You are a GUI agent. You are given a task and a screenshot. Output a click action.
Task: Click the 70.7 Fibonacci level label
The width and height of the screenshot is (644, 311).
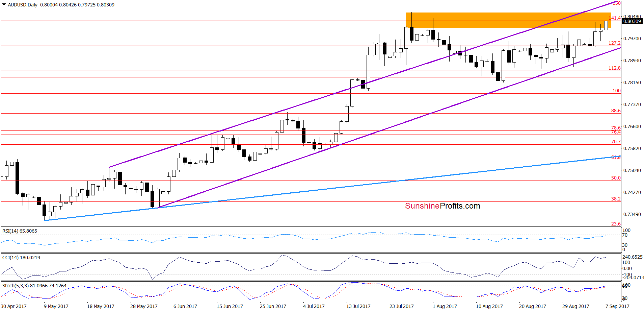tap(616, 142)
